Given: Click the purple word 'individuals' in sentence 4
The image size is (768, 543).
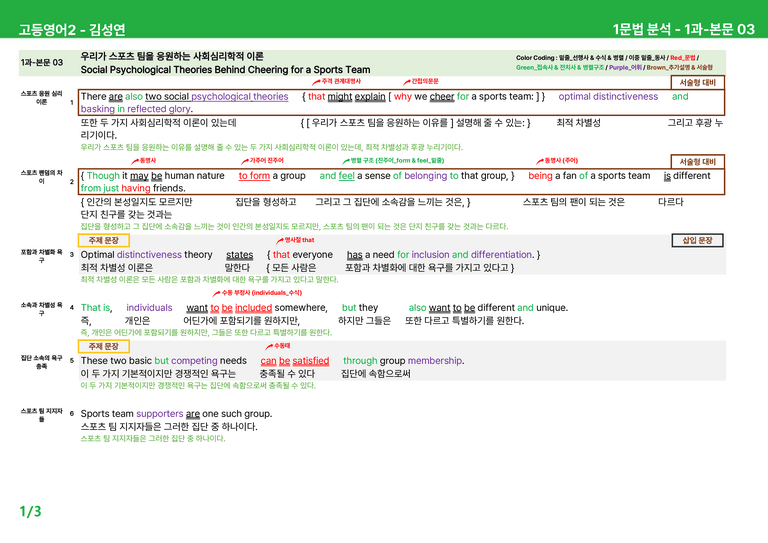Looking at the screenshot, I should [149, 308].
